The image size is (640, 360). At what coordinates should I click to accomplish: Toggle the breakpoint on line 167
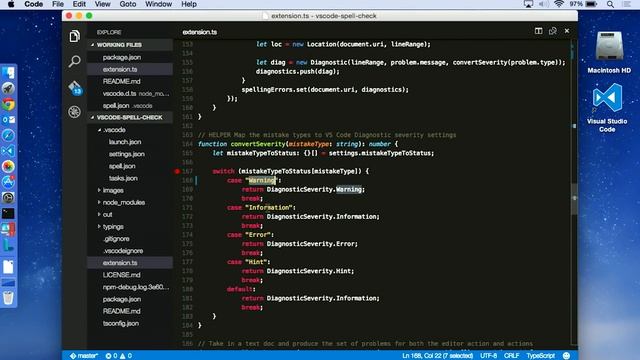point(177,171)
